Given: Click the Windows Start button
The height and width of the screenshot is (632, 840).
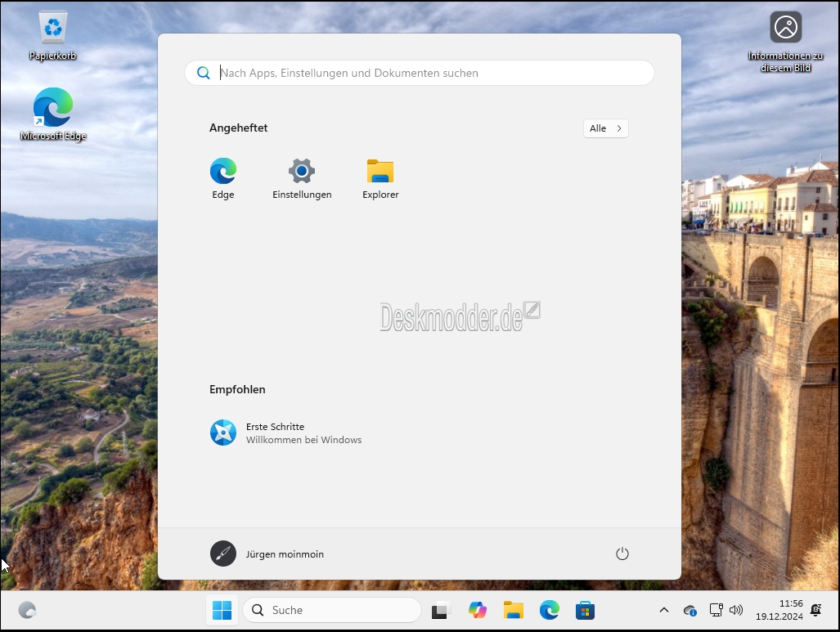Looking at the screenshot, I should 222,610.
